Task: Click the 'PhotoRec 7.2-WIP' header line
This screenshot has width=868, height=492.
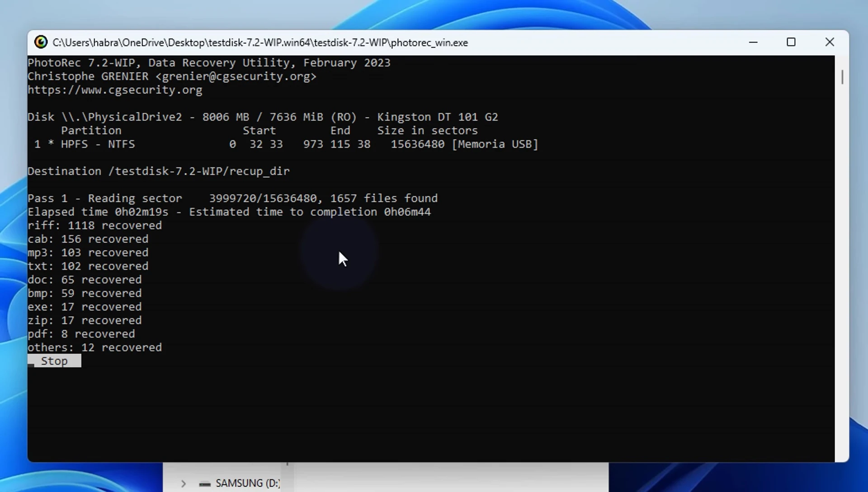Action: coord(209,63)
